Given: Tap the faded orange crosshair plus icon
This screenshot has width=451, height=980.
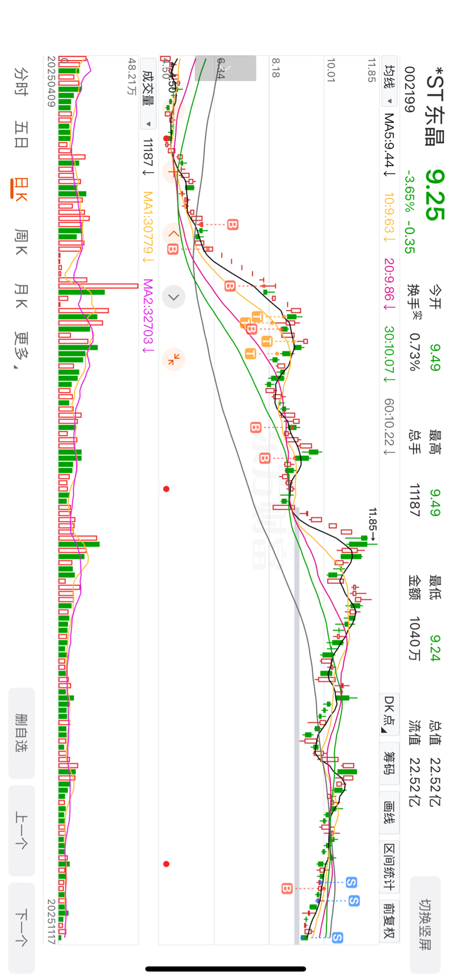Looking at the screenshot, I should pos(173,172).
